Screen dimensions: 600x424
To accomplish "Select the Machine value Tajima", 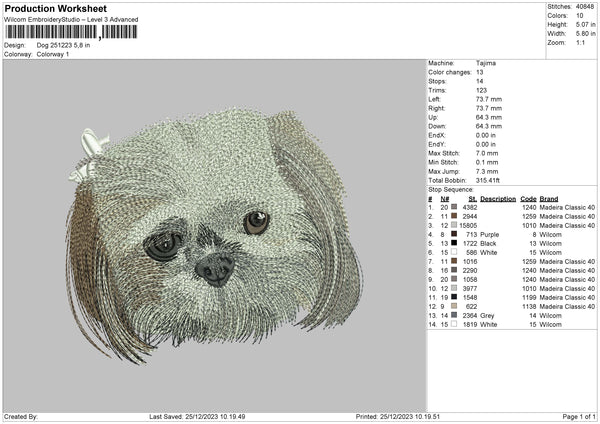I will pos(487,63).
